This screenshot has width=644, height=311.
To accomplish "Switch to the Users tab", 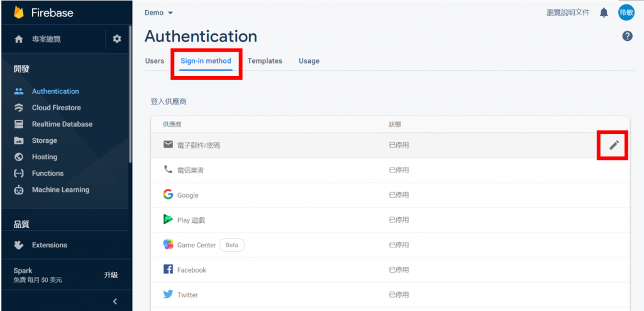I will pos(155,61).
